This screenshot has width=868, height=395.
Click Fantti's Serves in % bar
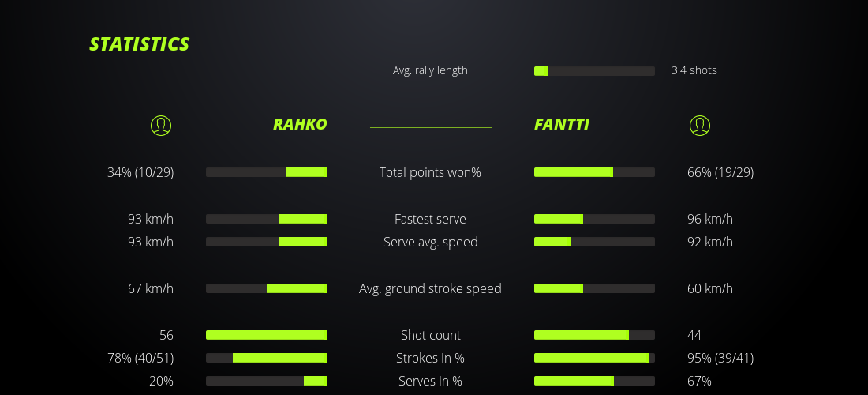point(594,381)
